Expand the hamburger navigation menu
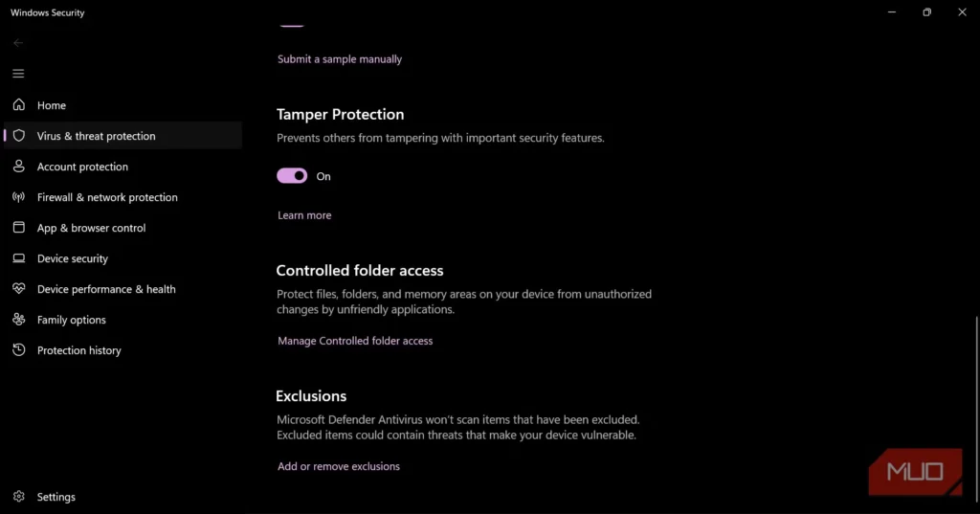 coord(18,74)
